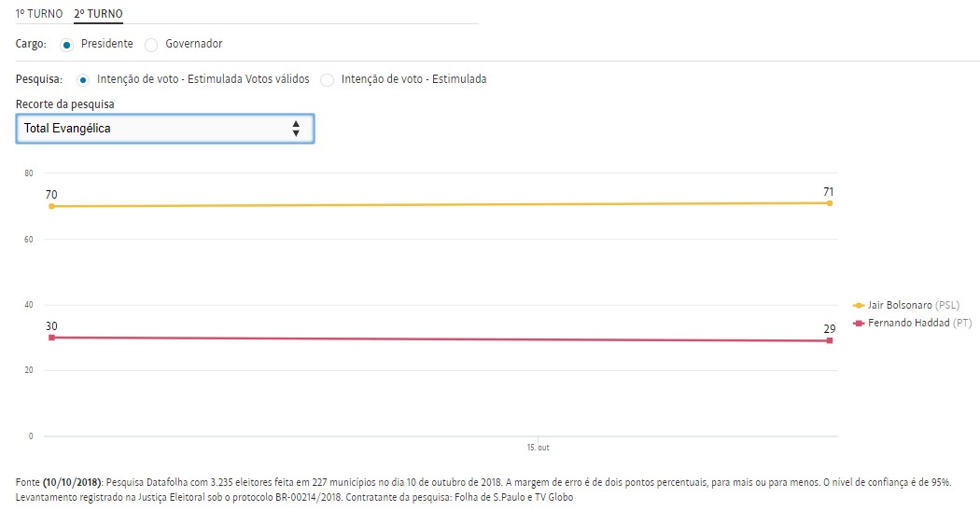
Task: Switch to the 1º TURNO tab
Action: (39, 14)
